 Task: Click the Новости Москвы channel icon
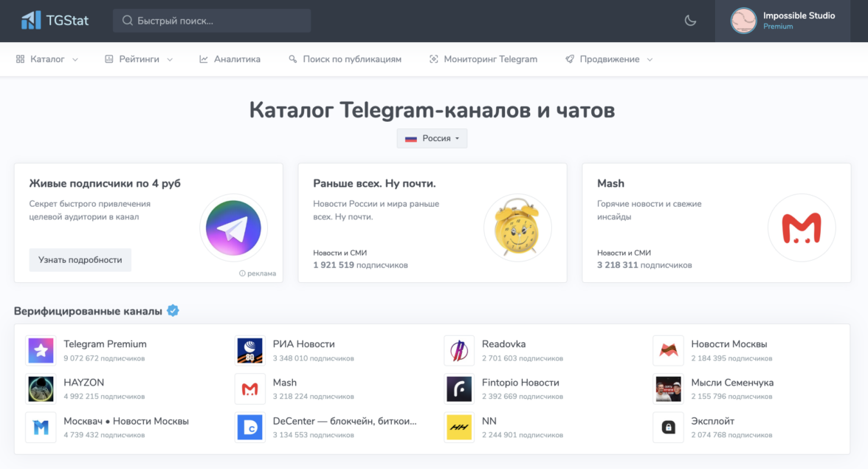tap(668, 351)
